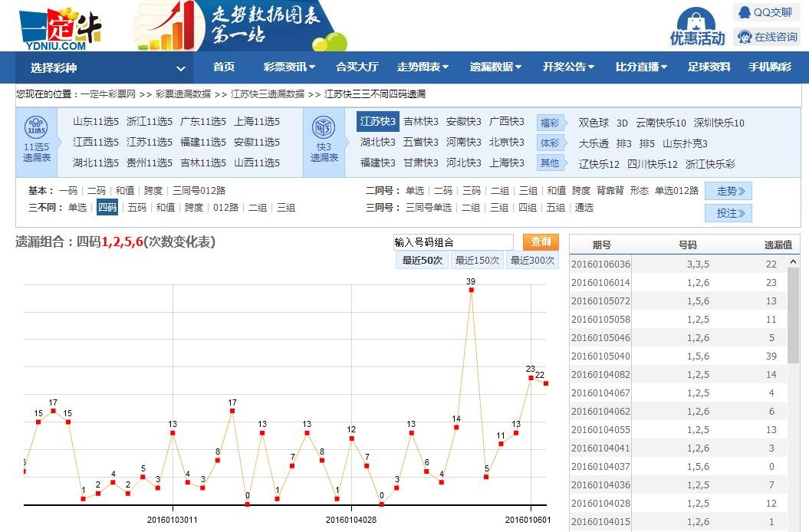Click the 福彩 category tag

point(550,123)
